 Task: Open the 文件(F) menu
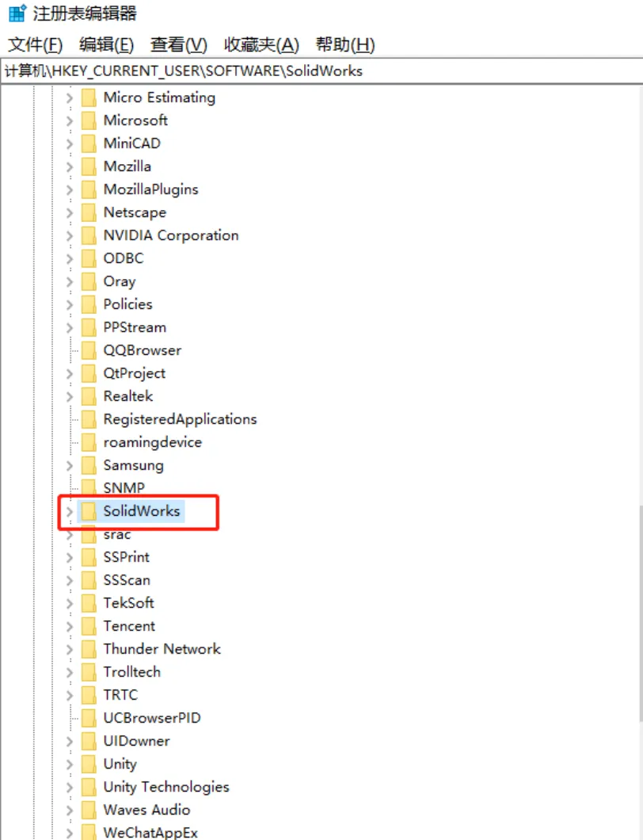click(x=35, y=44)
